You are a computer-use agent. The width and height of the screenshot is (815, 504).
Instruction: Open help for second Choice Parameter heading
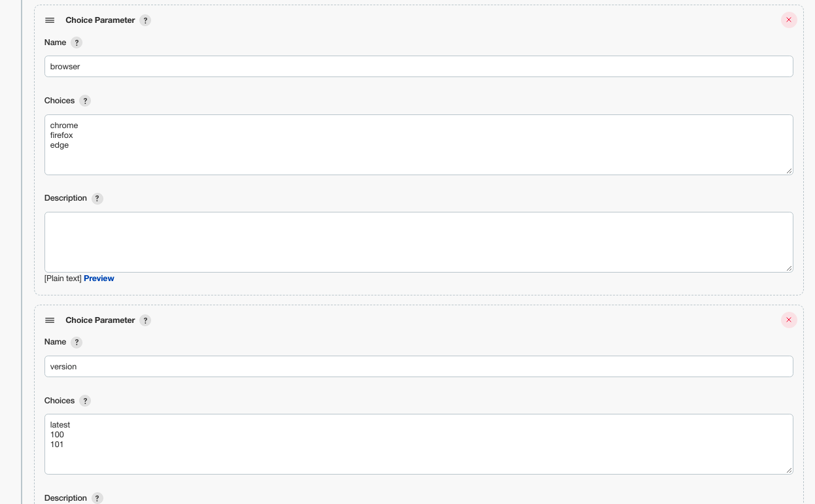pos(145,320)
